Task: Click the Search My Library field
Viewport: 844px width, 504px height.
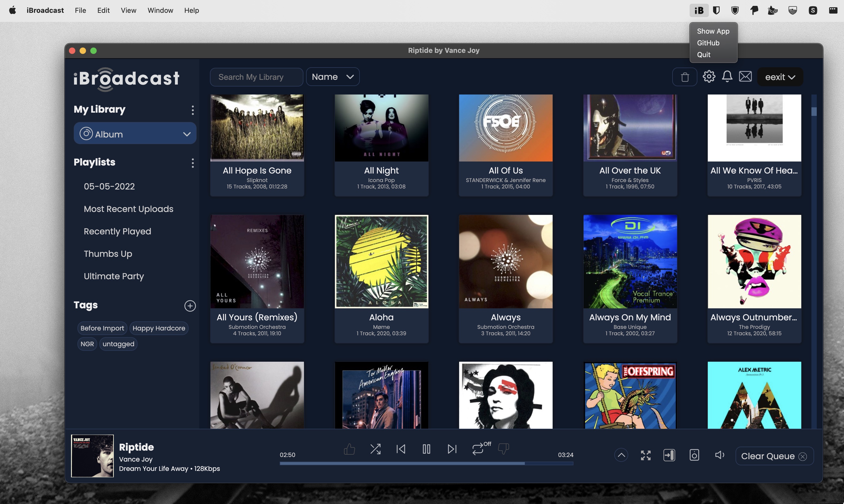Action: click(x=256, y=77)
